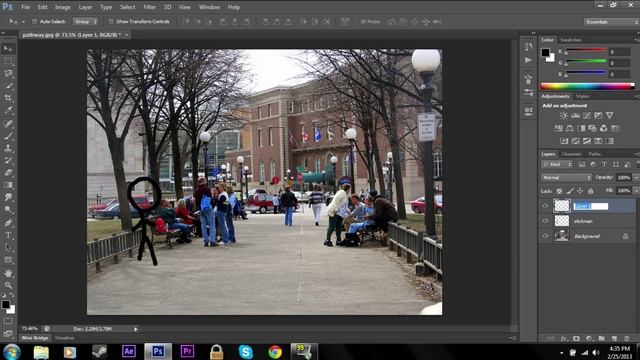
Task: Toggle lock image pixels brush icon
Action: click(x=570, y=191)
